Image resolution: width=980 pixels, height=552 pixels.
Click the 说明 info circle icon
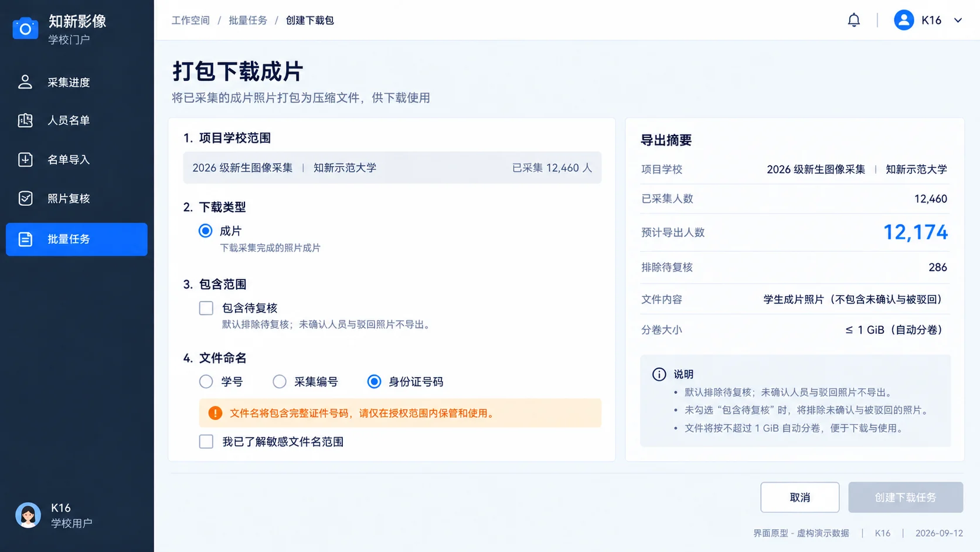(x=659, y=374)
